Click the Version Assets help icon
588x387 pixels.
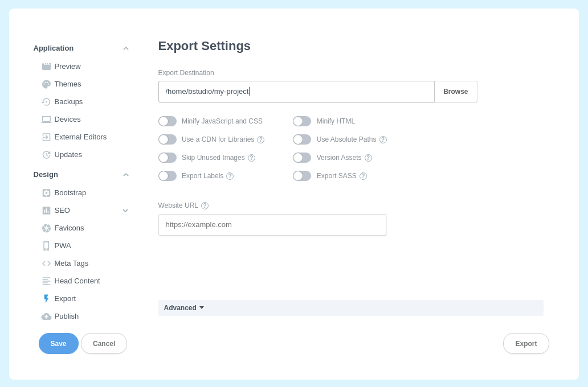(369, 158)
